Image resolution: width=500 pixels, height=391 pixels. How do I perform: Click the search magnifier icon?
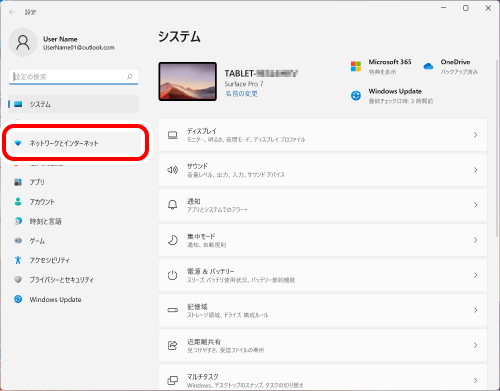(x=130, y=77)
